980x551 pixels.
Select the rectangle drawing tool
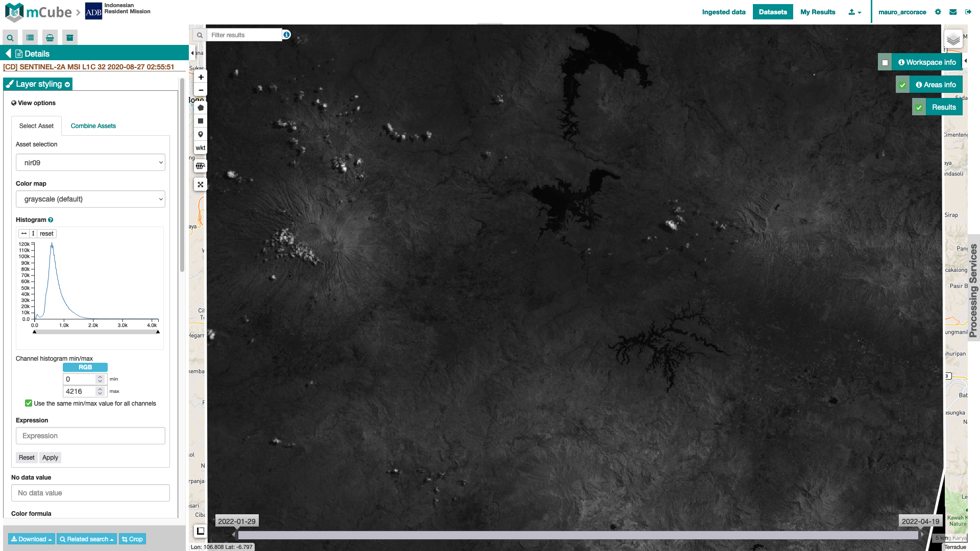200,120
